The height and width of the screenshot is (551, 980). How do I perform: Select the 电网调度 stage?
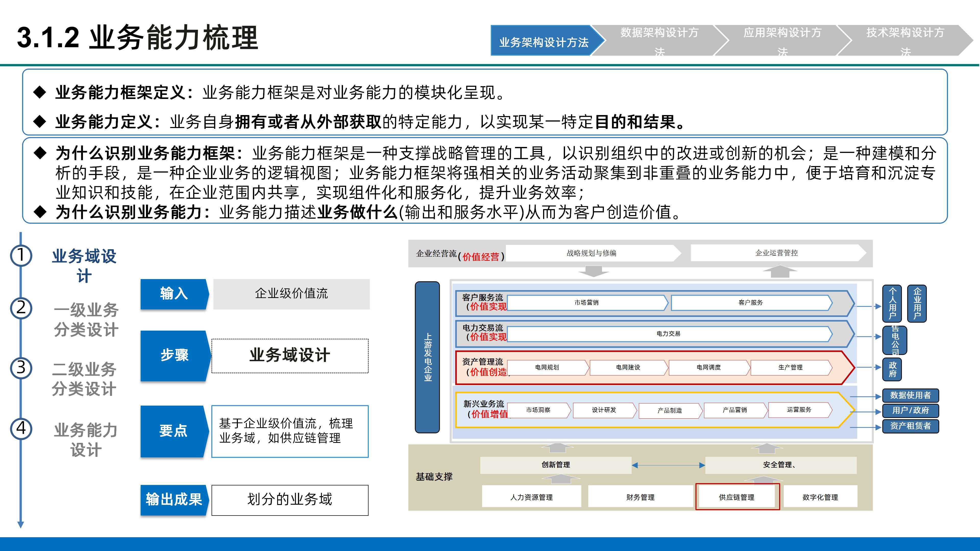pyautogui.click(x=709, y=367)
